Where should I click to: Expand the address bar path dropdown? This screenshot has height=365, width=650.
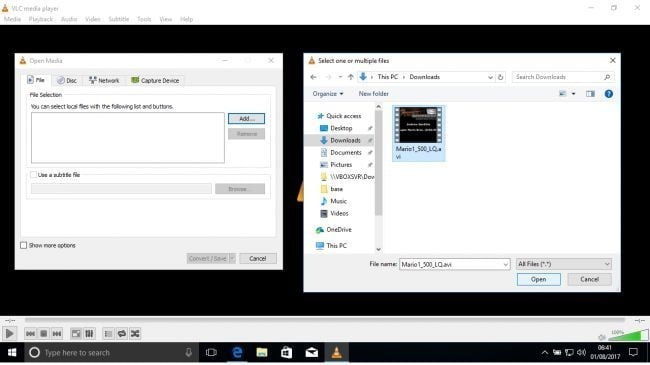point(490,77)
